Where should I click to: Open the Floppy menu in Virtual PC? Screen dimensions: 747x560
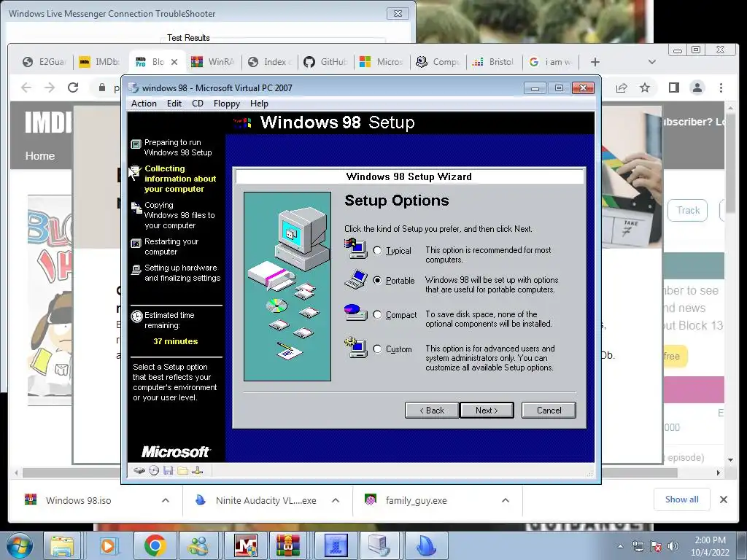coord(227,104)
